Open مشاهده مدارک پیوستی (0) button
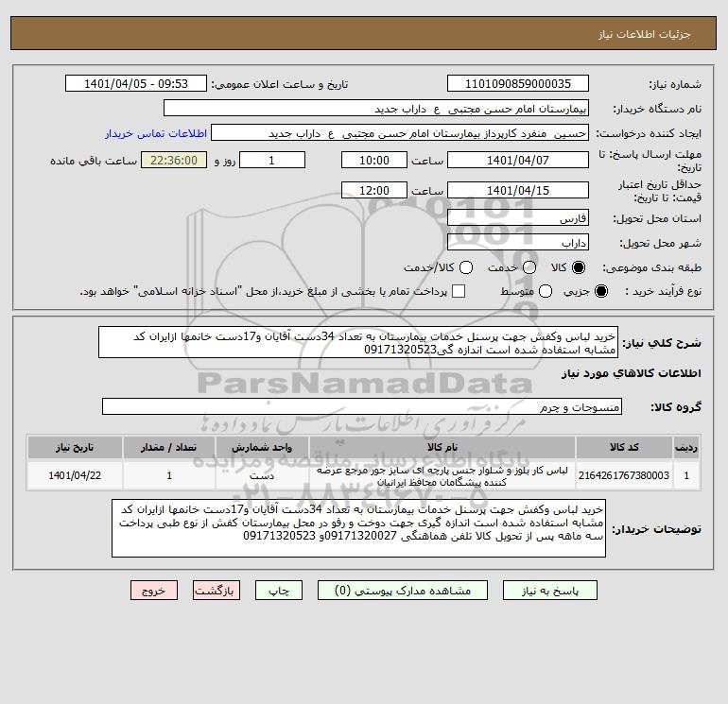Screen dimensions: 728x704 (403, 591)
